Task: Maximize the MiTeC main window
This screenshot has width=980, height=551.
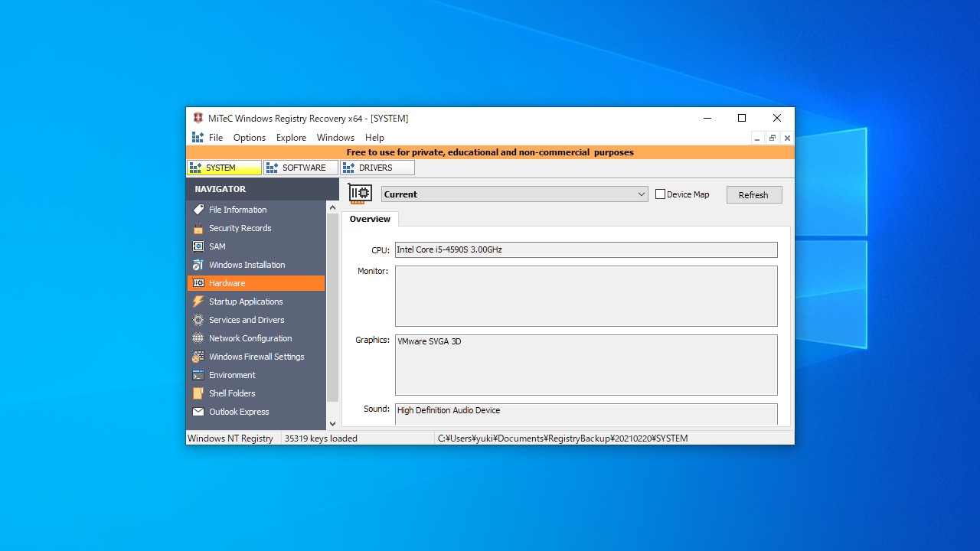Action: coord(741,118)
